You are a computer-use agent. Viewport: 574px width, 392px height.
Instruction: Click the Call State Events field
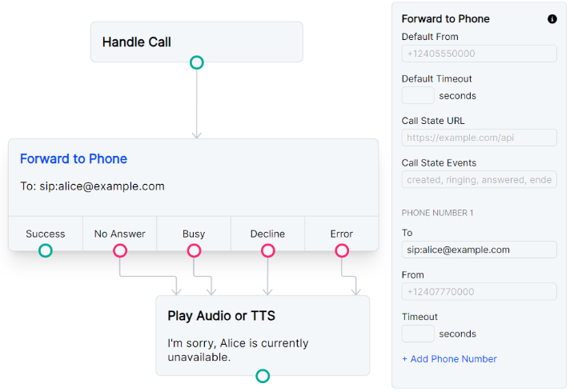click(479, 180)
